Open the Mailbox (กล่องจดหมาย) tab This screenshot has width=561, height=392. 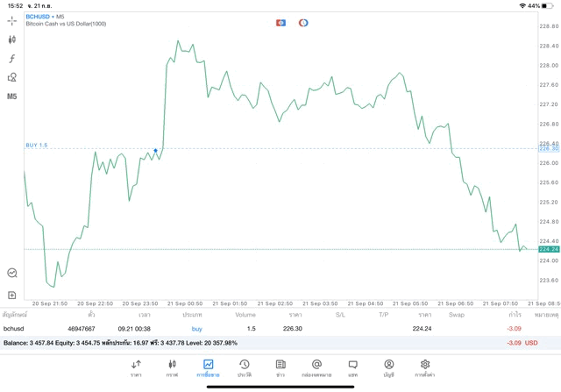point(316,367)
